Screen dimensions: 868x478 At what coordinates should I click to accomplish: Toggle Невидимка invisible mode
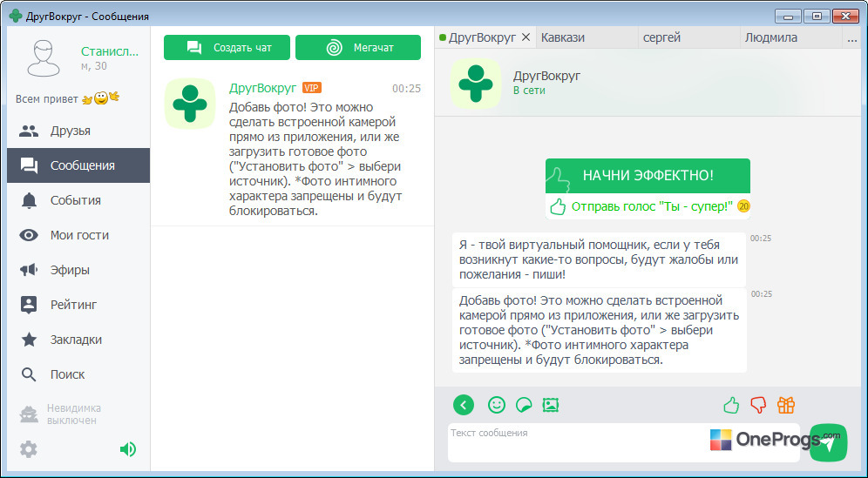point(61,414)
